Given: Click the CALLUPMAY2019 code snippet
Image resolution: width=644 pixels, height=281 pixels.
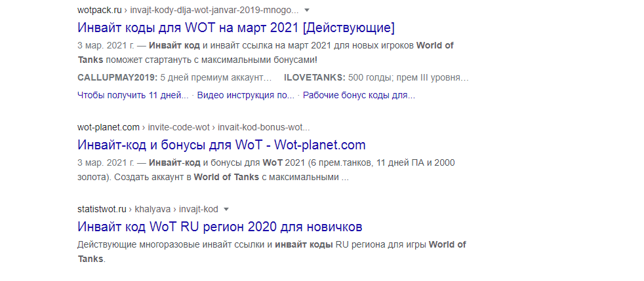Looking at the screenshot, I should click(x=174, y=77).
